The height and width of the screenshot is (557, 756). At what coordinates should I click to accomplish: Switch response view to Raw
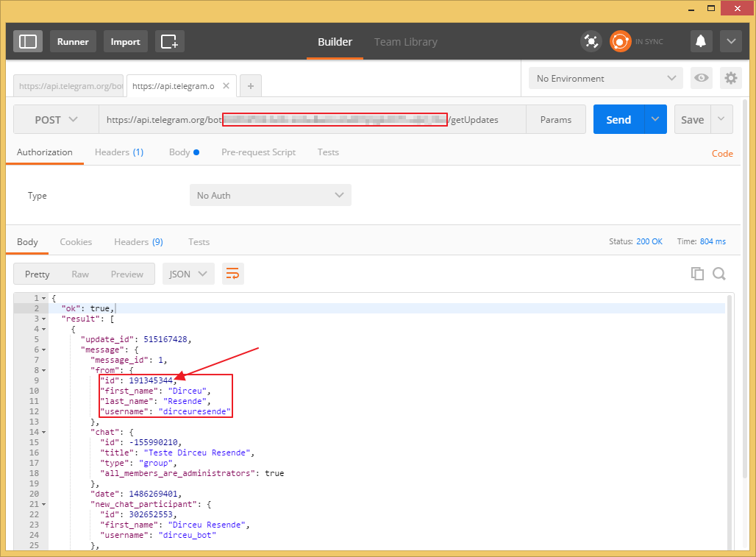click(x=80, y=274)
